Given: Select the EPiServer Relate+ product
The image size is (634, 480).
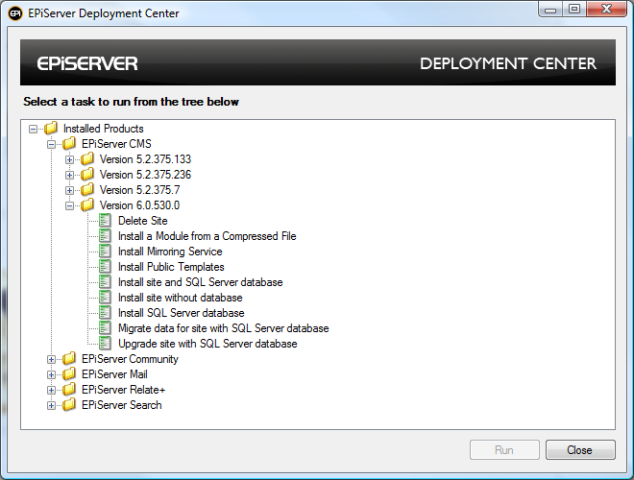Looking at the screenshot, I should [x=121, y=390].
